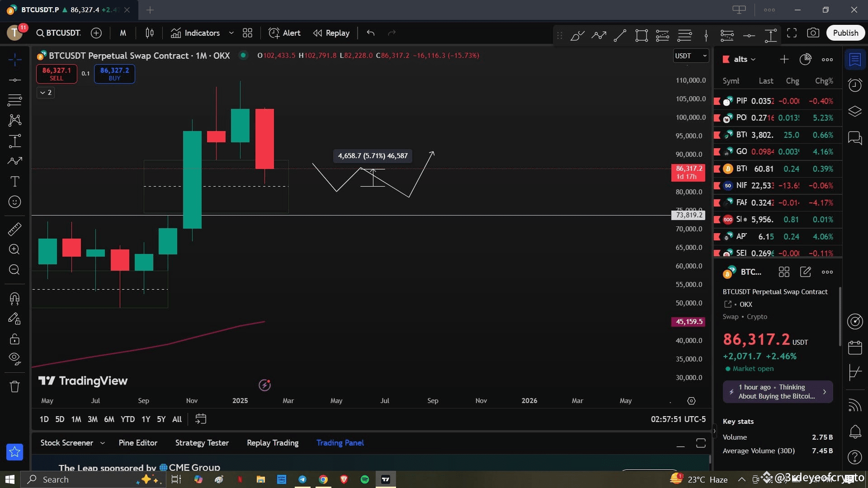Toggle magnet mode in left toolbar
Image resolution: width=868 pixels, height=488 pixels.
click(x=15, y=299)
